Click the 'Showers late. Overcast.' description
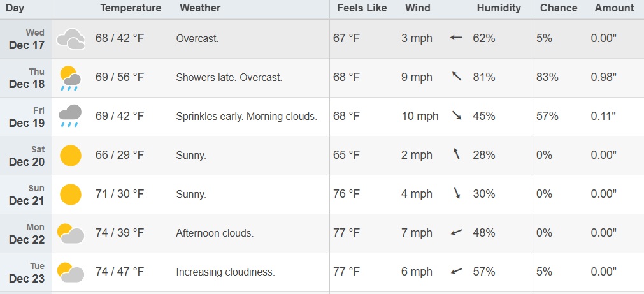Viewport: 644px width, 294px height. click(x=229, y=77)
